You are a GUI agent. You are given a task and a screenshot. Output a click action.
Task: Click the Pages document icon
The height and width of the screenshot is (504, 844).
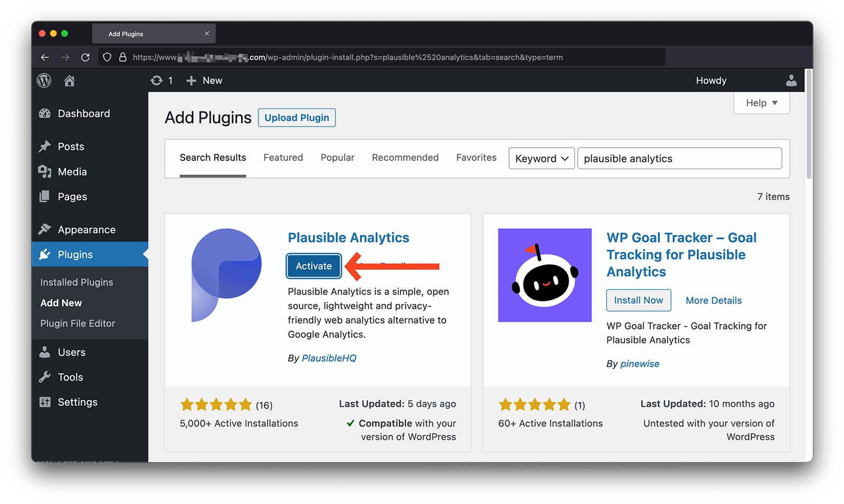[x=44, y=196]
